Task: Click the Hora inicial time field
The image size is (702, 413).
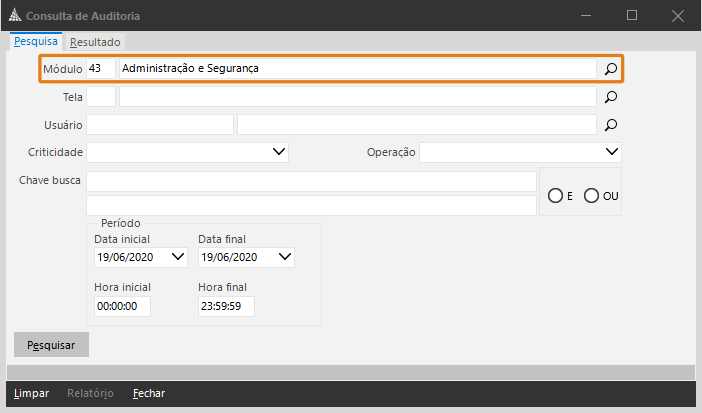Action: (122, 306)
